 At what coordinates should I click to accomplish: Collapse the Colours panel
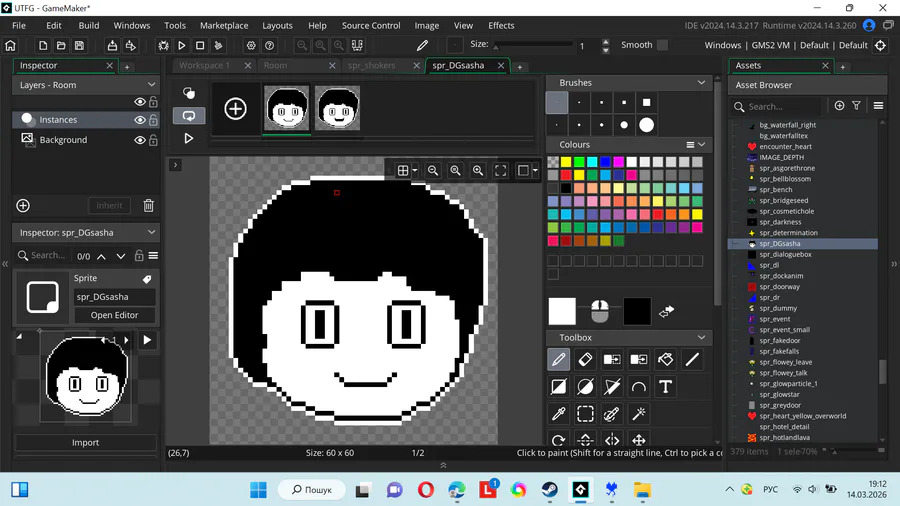click(x=701, y=145)
